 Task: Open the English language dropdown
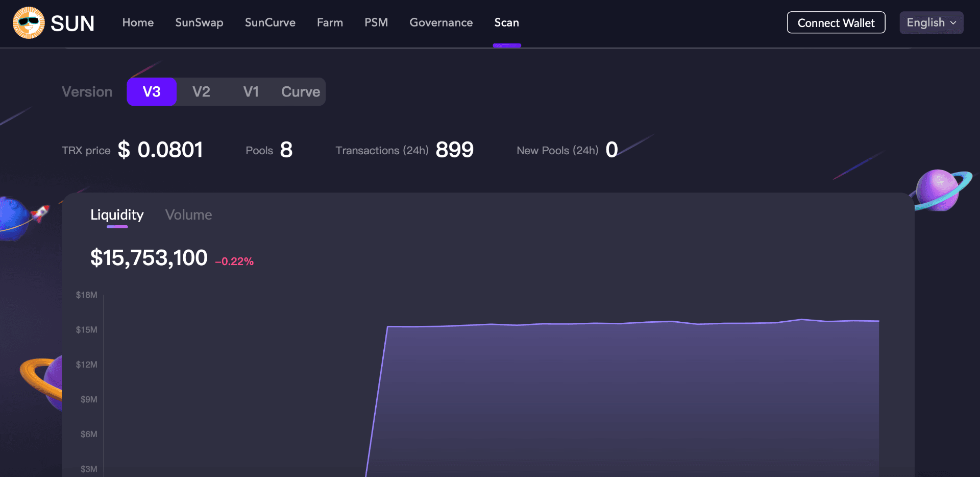pyautogui.click(x=932, y=22)
